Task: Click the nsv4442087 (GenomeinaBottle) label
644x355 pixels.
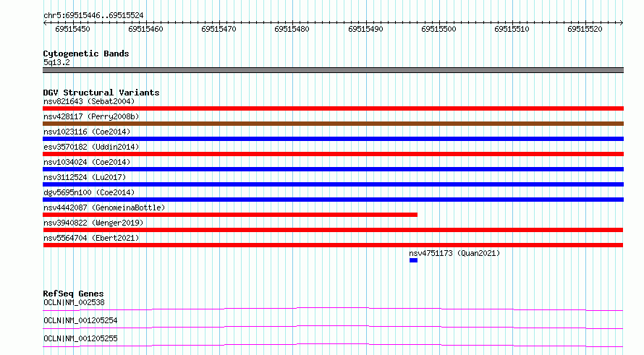Action: (x=104, y=208)
